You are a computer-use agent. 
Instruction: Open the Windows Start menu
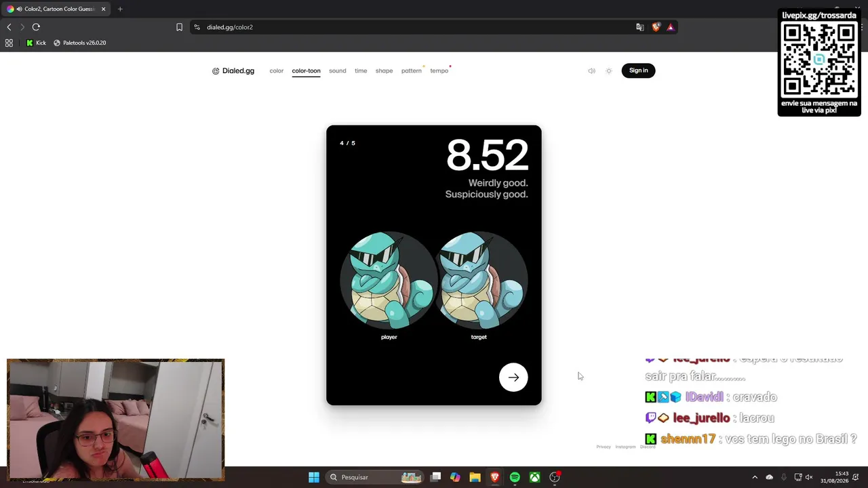pos(313,477)
